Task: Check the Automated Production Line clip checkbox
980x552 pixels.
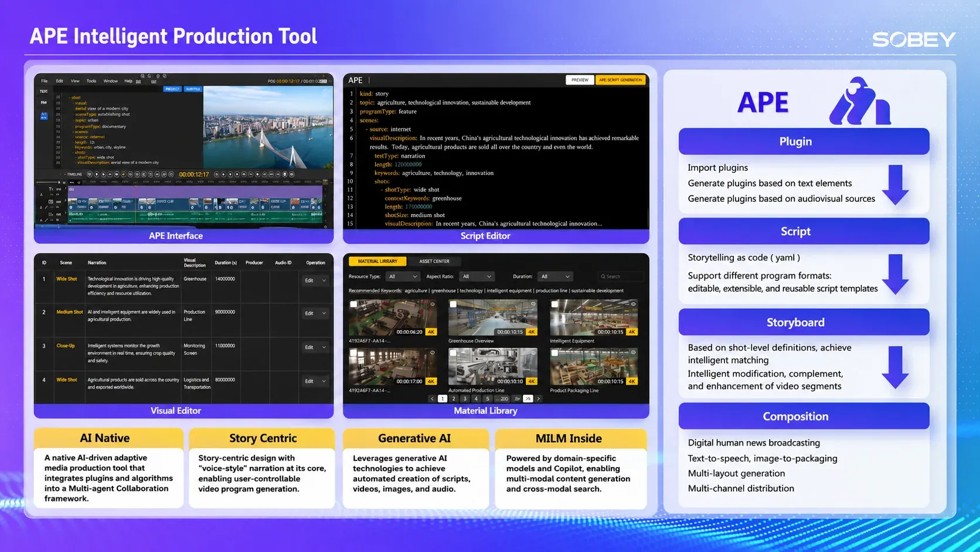Action: pos(453,353)
